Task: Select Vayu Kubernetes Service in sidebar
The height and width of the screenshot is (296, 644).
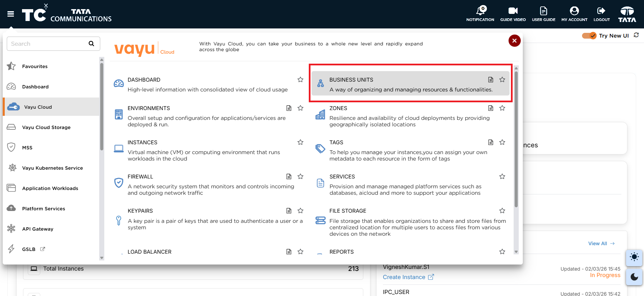Action: (x=51, y=168)
